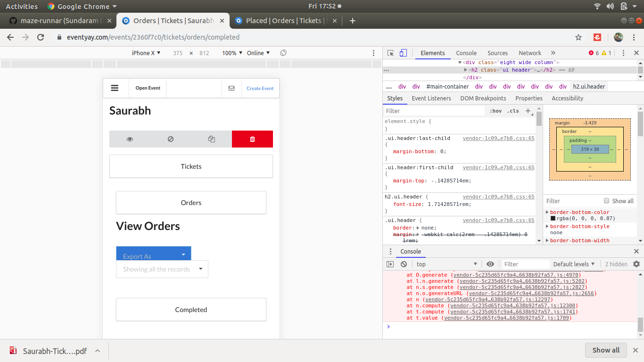The height and width of the screenshot is (362, 644).
Task: Click the red trash delete button
Action: [x=252, y=139]
